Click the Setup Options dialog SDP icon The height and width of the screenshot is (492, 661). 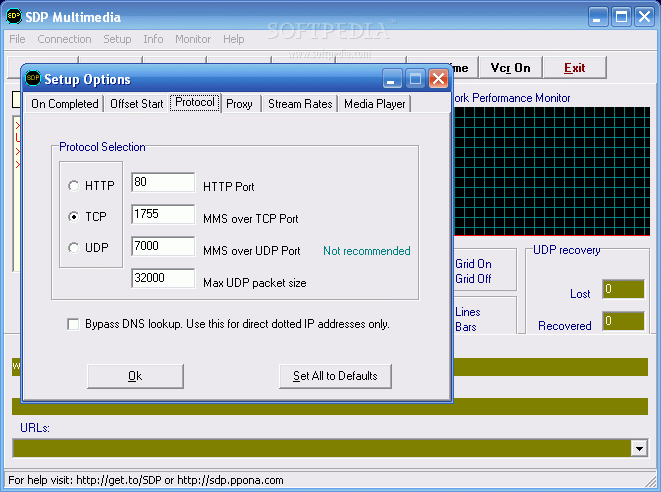(x=33, y=78)
